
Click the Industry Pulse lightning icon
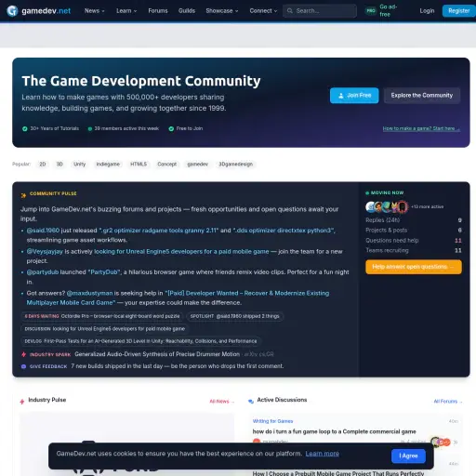pos(22,402)
